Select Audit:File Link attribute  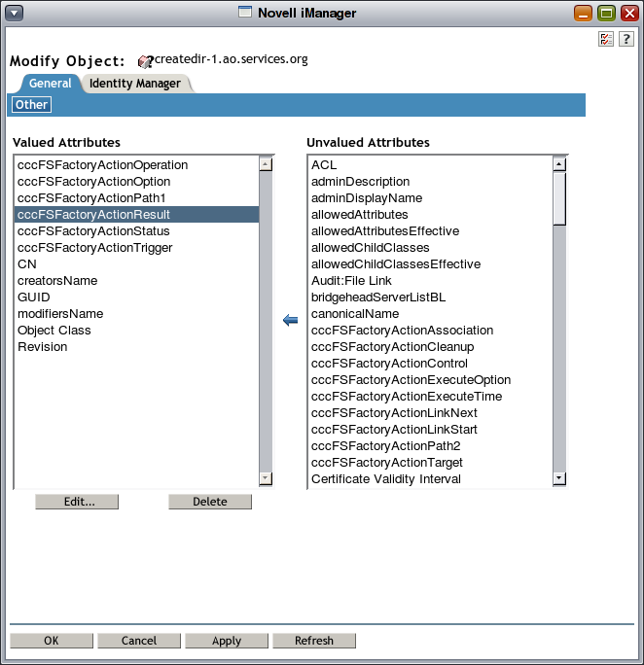point(431,281)
